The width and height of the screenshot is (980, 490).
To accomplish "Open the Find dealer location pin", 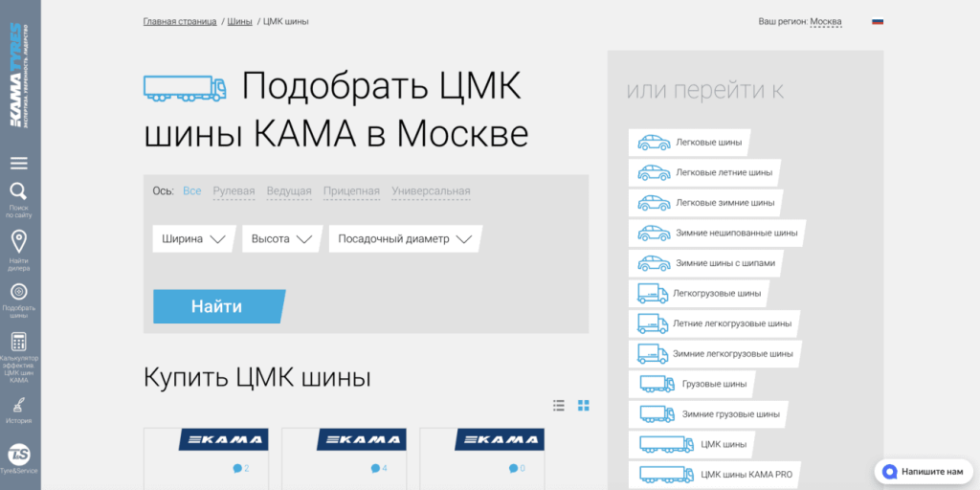I will click(x=19, y=241).
